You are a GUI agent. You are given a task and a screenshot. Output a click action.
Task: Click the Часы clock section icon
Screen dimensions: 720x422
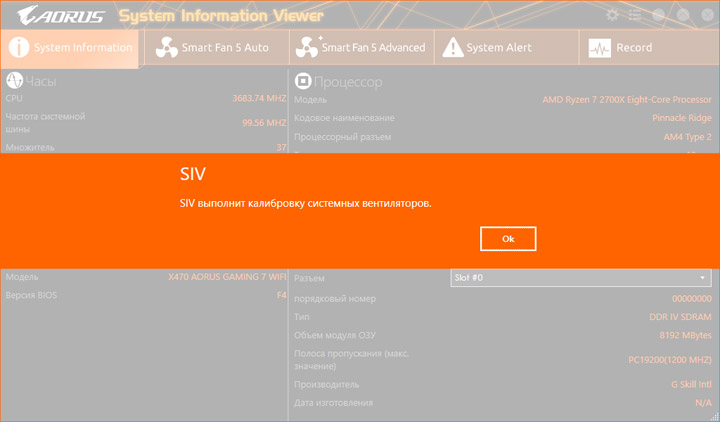click(x=14, y=81)
